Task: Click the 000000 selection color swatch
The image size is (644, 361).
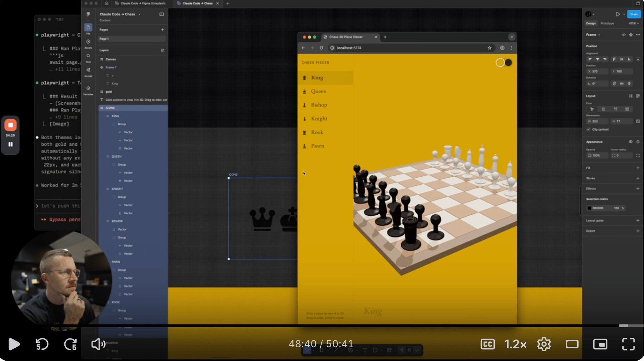Action: point(589,208)
